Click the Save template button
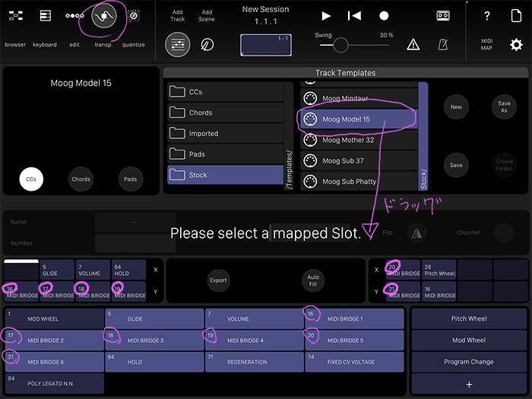The height and width of the screenshot is (399, 532). (x=456, y=165)
